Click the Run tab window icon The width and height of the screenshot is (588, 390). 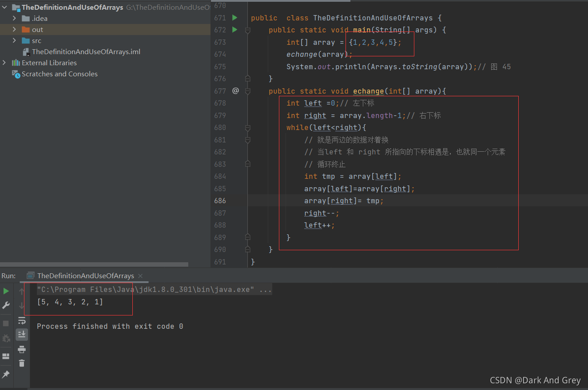(x=31, y=276)
